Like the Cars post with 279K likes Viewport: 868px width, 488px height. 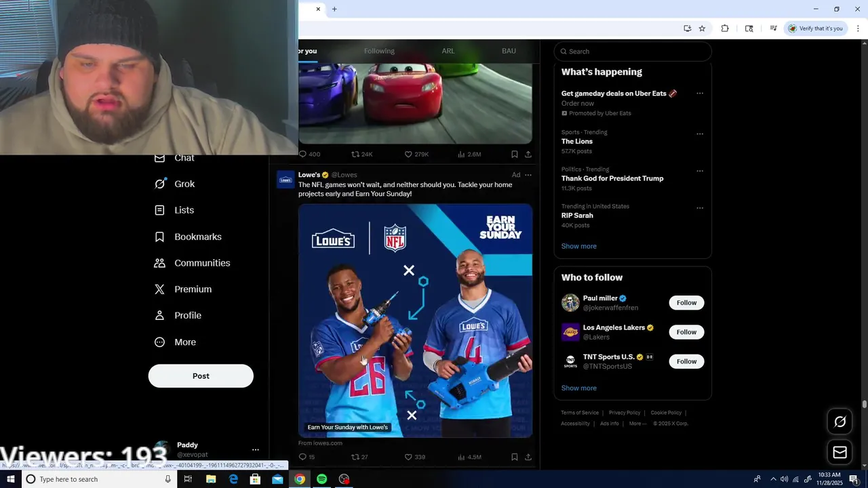416,155
